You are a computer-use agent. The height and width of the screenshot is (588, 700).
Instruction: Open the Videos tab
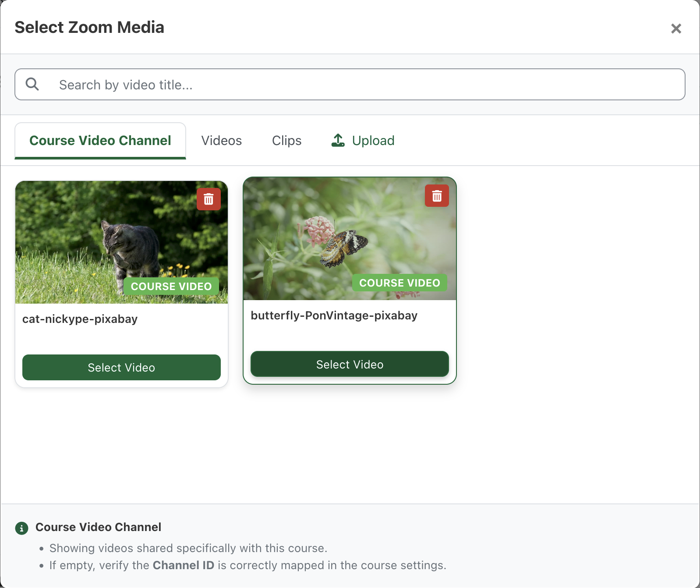pos(221,141)
